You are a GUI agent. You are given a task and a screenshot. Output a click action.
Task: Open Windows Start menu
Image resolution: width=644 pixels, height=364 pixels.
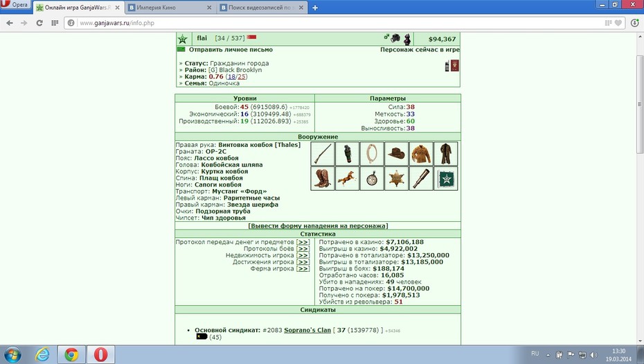point(12,354)
